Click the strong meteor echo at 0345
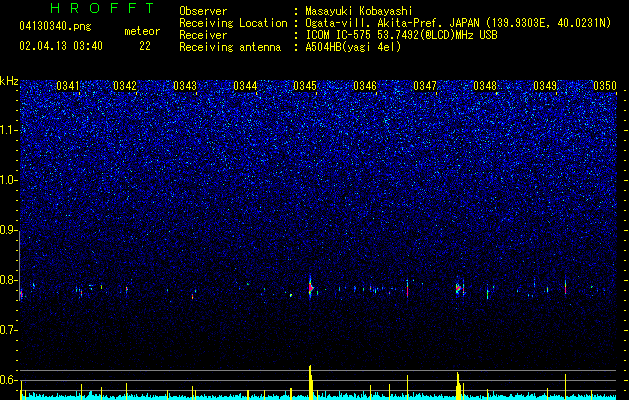Screen dimensions: 629x400 click(310, 287)
